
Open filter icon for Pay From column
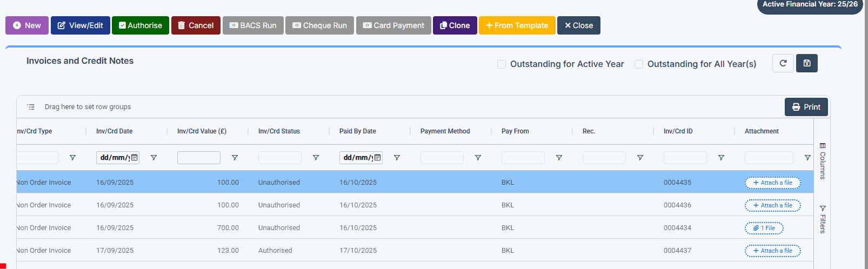pos(559,158)
